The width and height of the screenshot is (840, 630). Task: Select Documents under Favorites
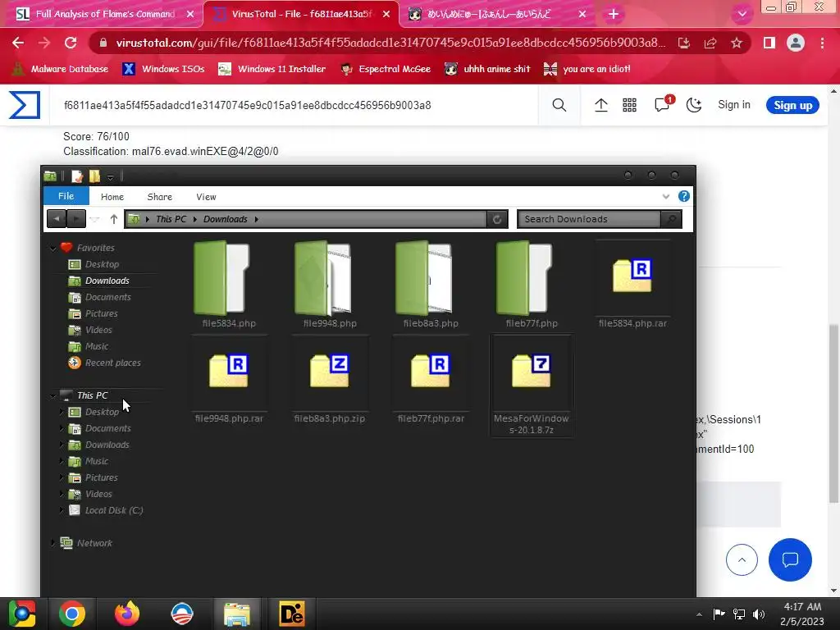99,297
